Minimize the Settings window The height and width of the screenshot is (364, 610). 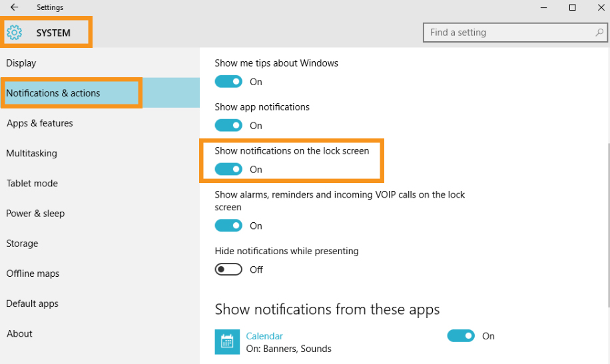point(544,7)
